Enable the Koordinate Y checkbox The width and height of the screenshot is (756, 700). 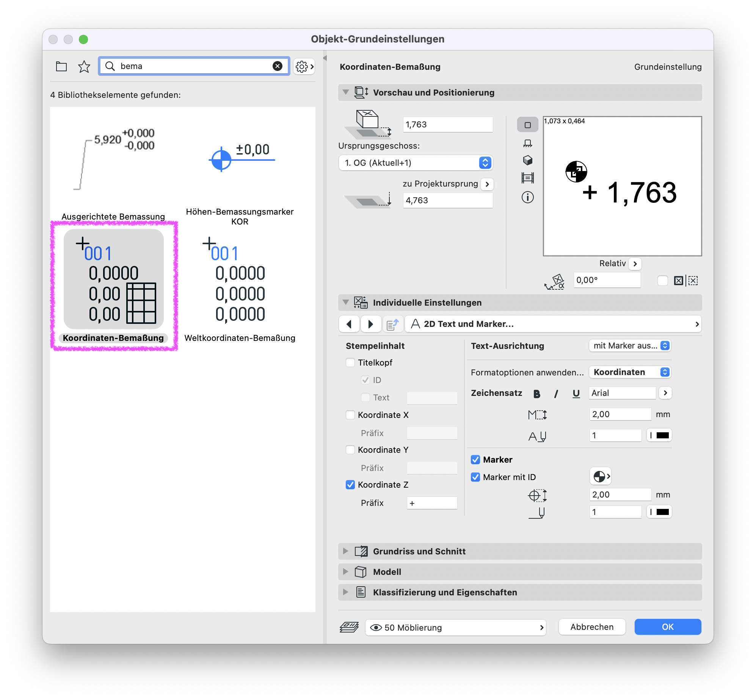coord(350,450)
